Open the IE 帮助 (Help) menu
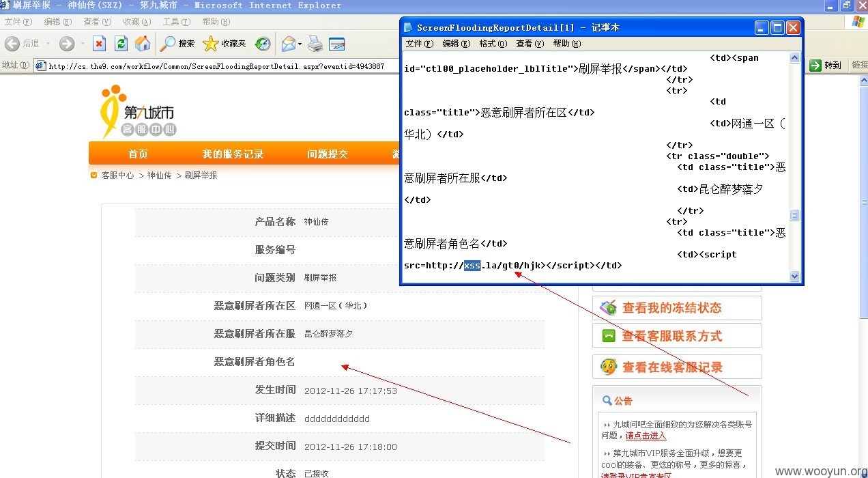This screenshot has width=868, height=478. tap(216, 22)
